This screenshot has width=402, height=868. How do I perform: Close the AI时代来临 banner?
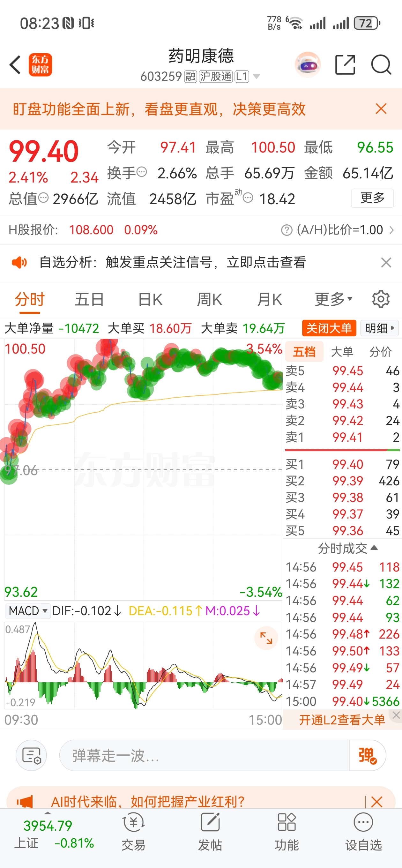[x=377, y=802]
